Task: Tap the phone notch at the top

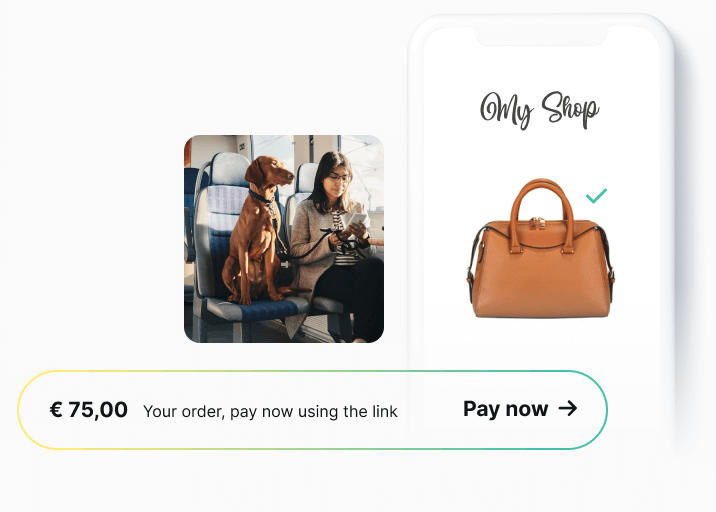Action: point(541,37)
